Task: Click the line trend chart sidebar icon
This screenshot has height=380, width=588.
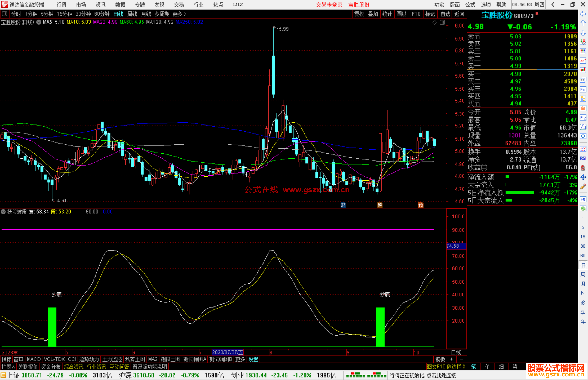Action: pos(583,61)
